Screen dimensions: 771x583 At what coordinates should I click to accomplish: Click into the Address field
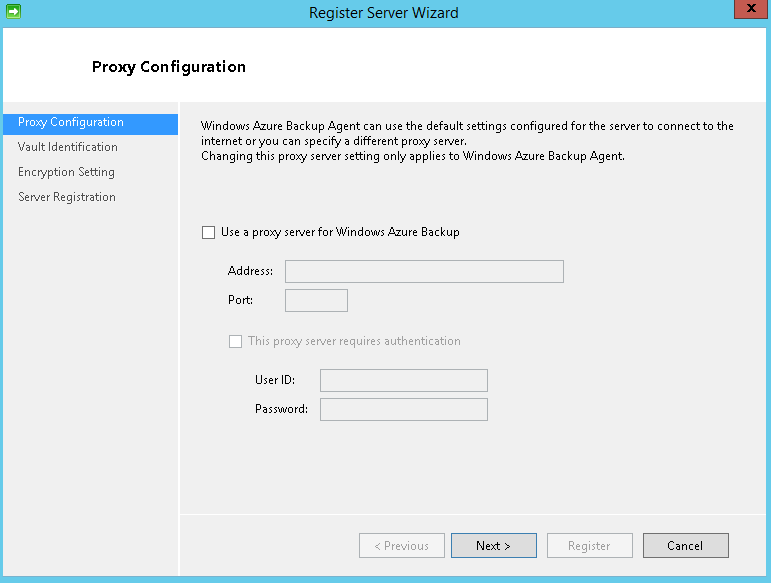click(424, 271)
